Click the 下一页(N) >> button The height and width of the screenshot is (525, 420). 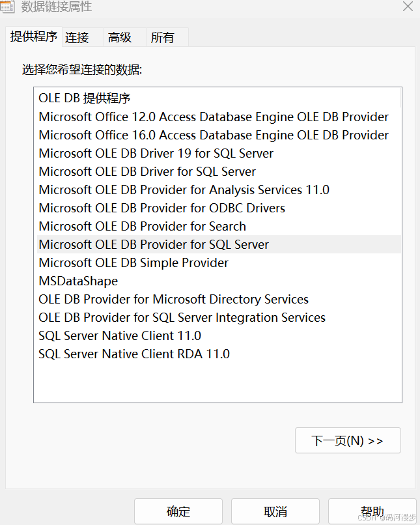(348, 440)
